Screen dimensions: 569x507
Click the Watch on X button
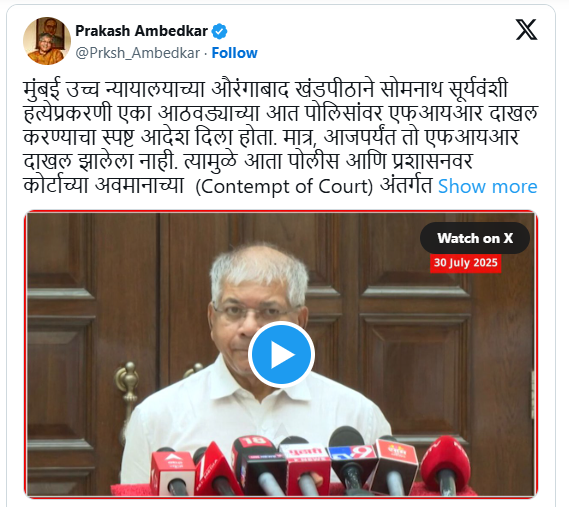(475, 238)
